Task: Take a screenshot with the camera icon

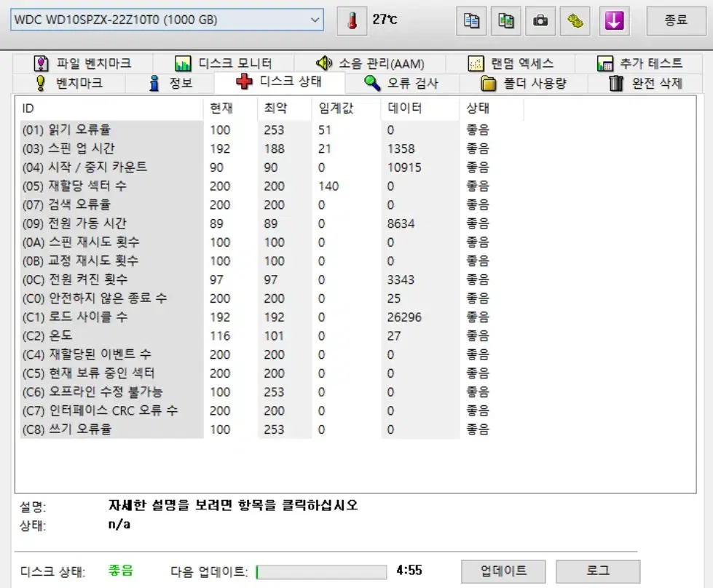Action: click(x=540, y=21)
